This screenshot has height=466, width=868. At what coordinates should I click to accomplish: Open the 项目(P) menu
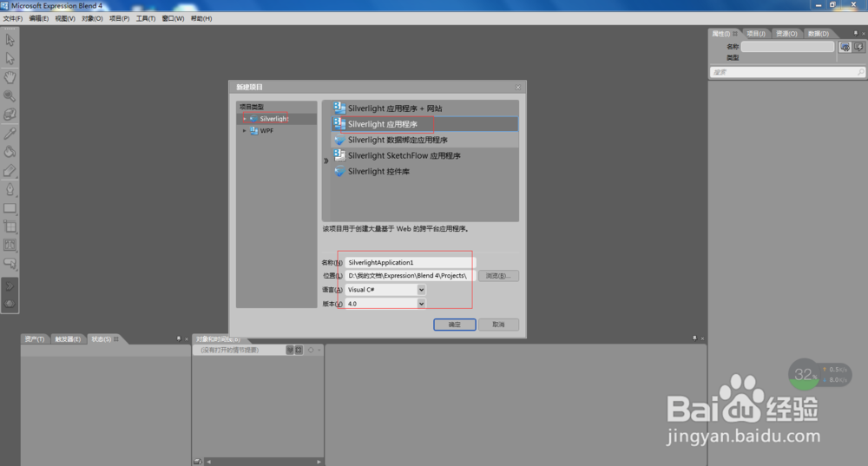click(119, 19)
